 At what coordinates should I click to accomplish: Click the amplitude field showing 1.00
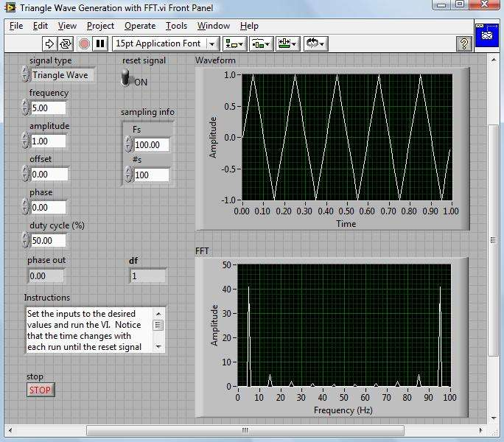click(48, 141)
